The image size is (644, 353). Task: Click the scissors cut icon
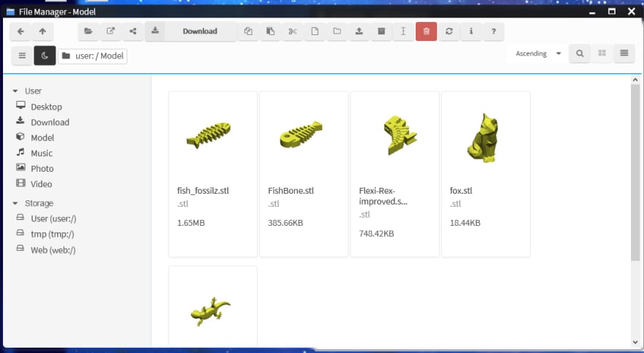click(x=293, y=31)
